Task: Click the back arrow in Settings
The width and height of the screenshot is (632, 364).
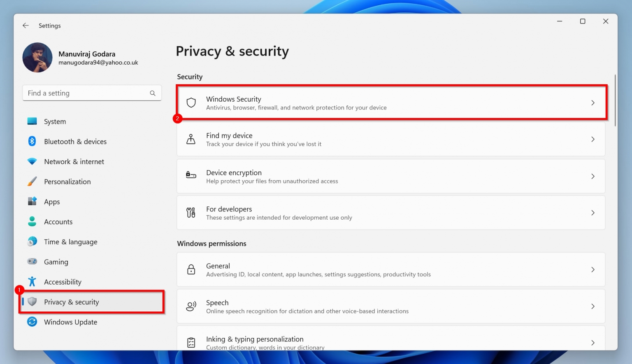Action: click(26, 26)
